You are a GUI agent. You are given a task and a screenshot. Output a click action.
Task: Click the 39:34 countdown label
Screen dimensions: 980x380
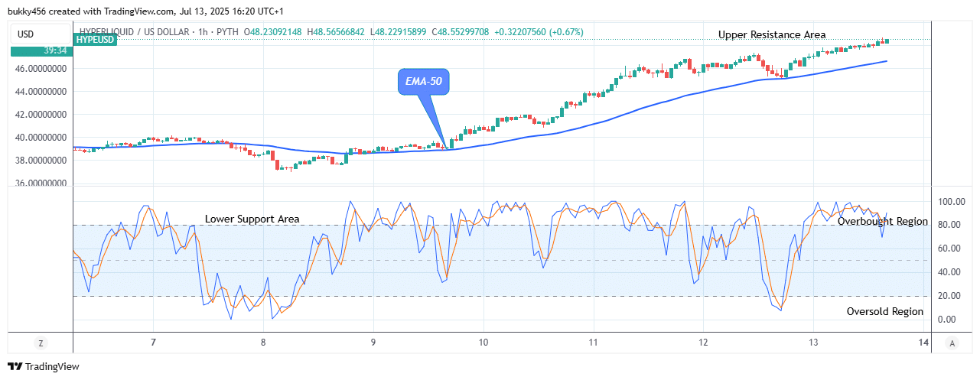coord(41,50)
